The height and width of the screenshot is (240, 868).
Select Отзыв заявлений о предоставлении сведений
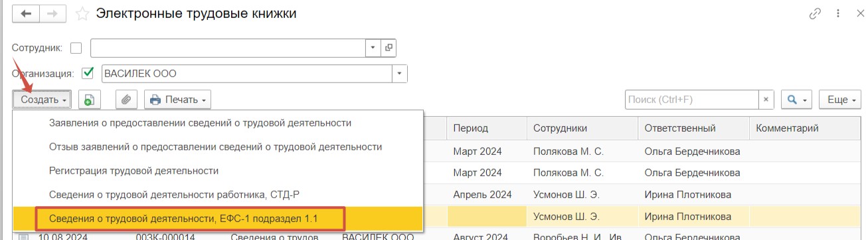pyautogui.click(x=215, y=146)
